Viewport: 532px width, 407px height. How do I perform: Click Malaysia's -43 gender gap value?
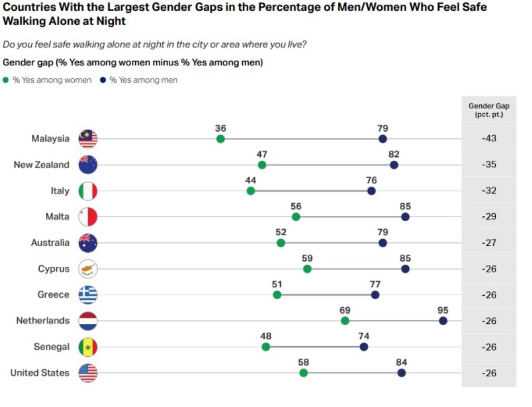[x=489, y=139]
